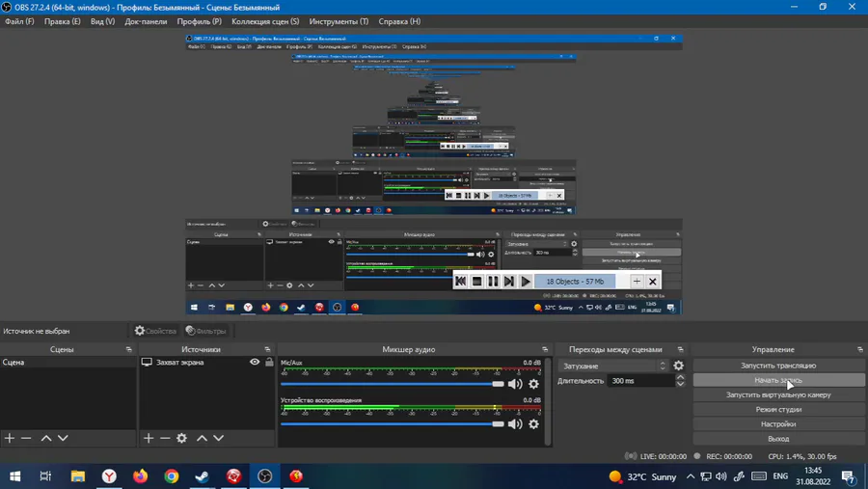Select Захват экрана source row
The image size is (868, 489).
tap(206, 363)
